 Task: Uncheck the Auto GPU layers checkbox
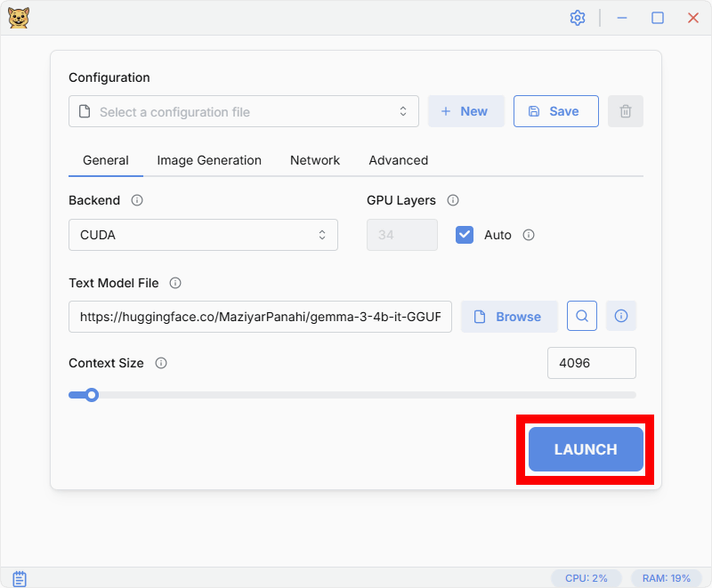465,235
